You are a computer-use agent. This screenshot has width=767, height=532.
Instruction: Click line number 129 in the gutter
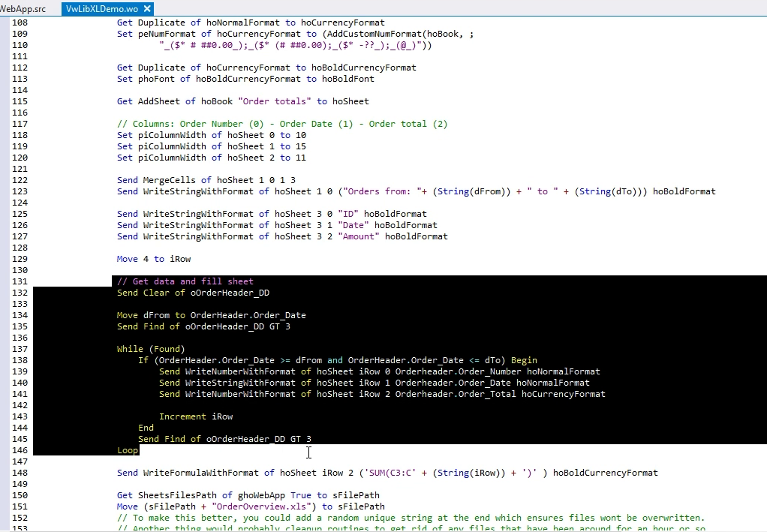pos(20,259)
